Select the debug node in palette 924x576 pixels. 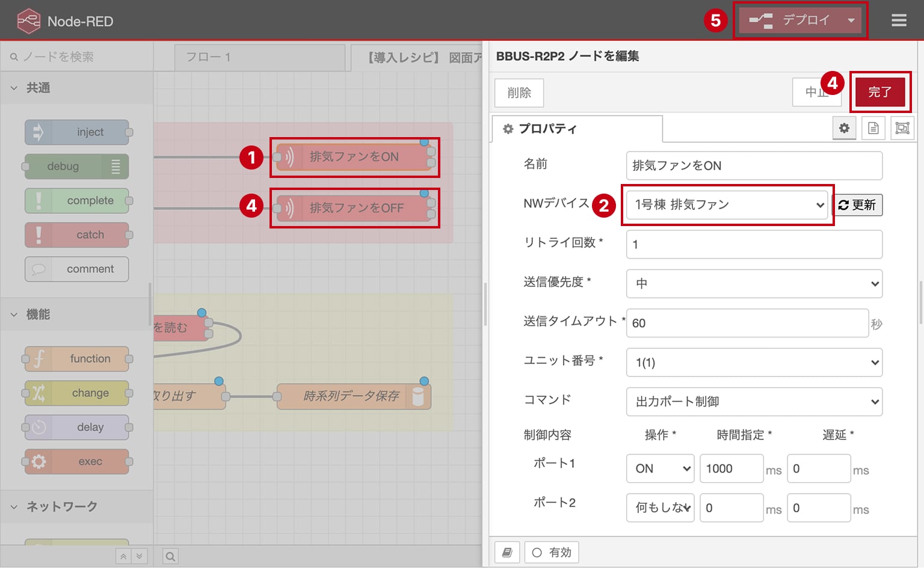[77, 167]
